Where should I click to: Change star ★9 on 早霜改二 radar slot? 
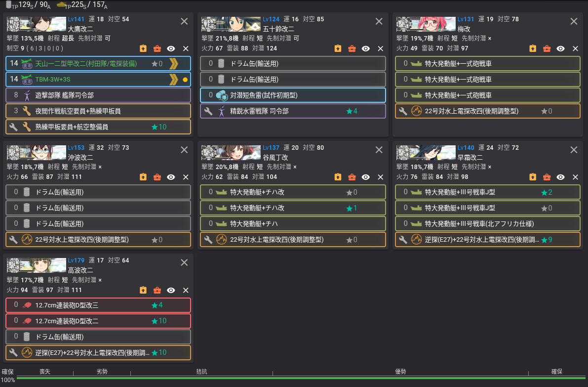click(x=547, y=240)
